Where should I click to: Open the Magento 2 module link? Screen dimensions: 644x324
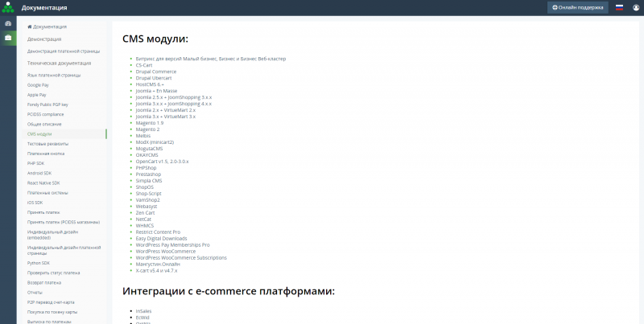147,129
